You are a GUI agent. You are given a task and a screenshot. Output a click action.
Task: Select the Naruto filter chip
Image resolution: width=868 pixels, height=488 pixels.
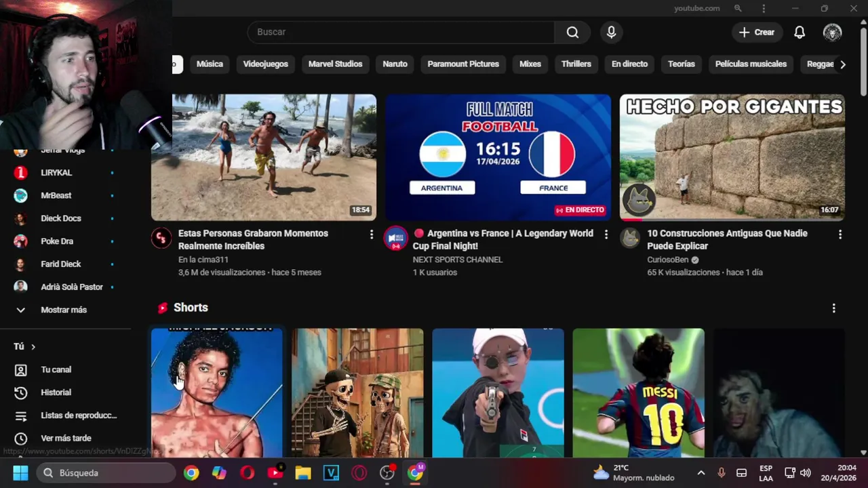[x=395, y=64]
